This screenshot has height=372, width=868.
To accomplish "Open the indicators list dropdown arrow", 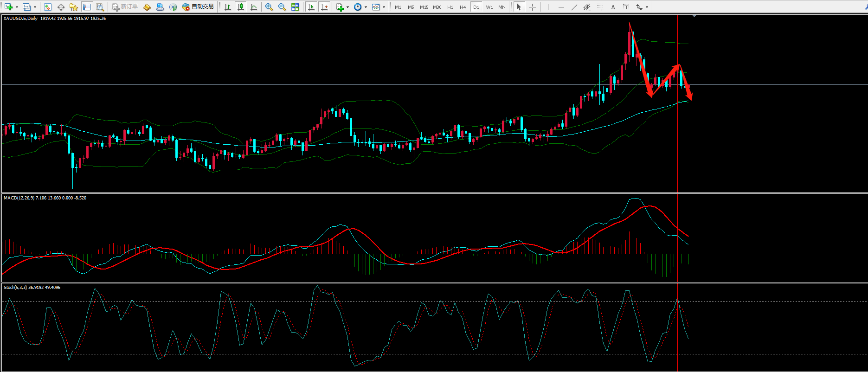I will [347, 7].
